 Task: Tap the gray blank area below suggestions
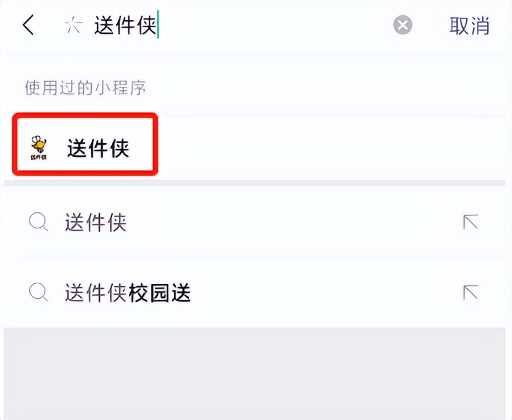(x=256, y=373)
